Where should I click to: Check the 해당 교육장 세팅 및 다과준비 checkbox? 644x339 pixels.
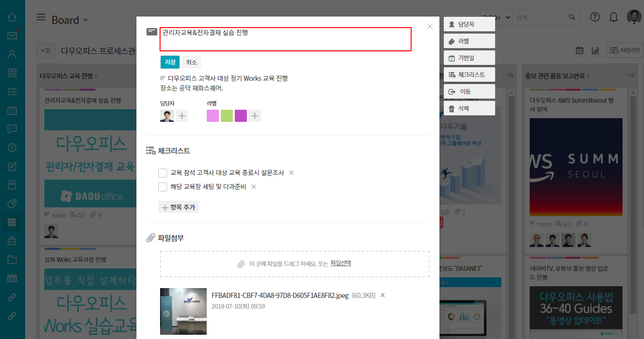[163, 187]
